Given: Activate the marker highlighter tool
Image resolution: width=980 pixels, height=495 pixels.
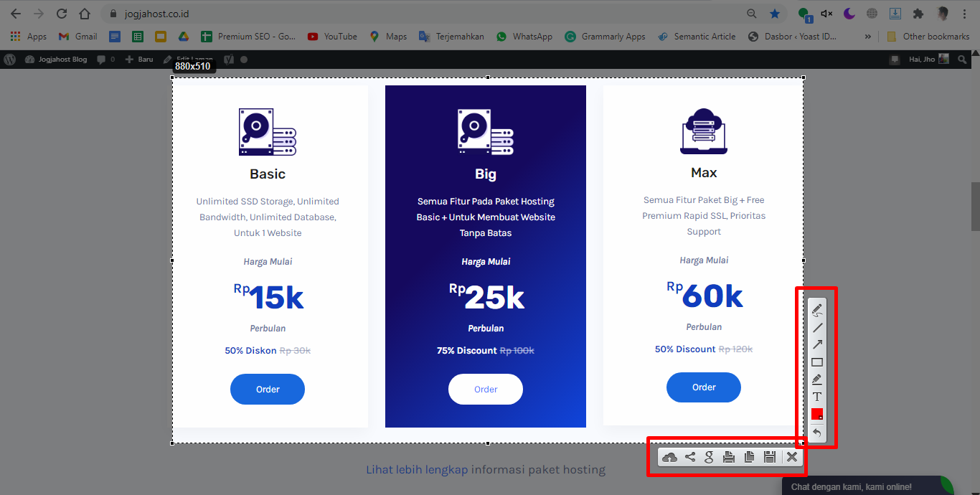Looking at the screenshot, I should [816, 379].
